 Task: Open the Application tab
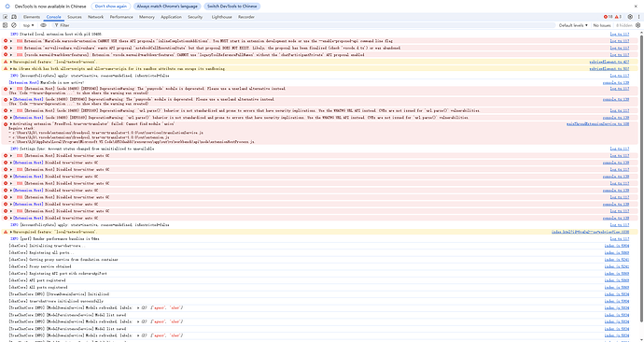(172, 17)
